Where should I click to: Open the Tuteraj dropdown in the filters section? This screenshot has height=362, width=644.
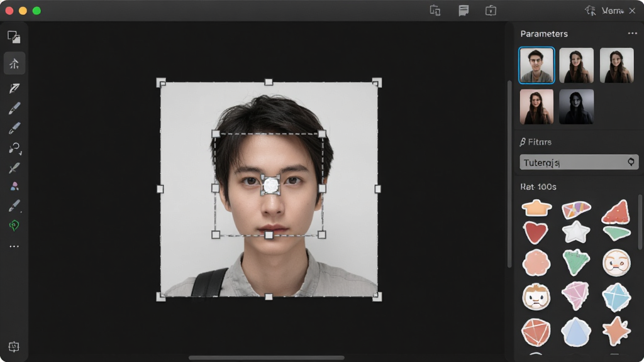click(x=579, y=162)
